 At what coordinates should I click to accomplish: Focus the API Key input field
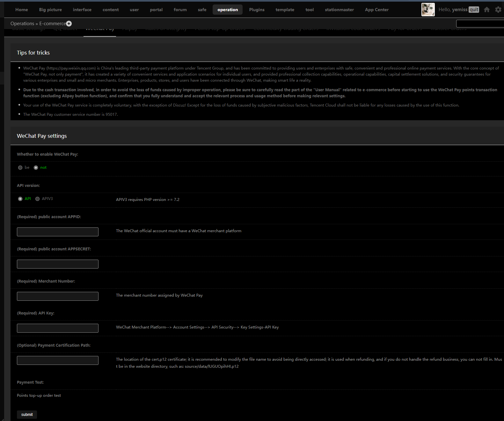58,328
